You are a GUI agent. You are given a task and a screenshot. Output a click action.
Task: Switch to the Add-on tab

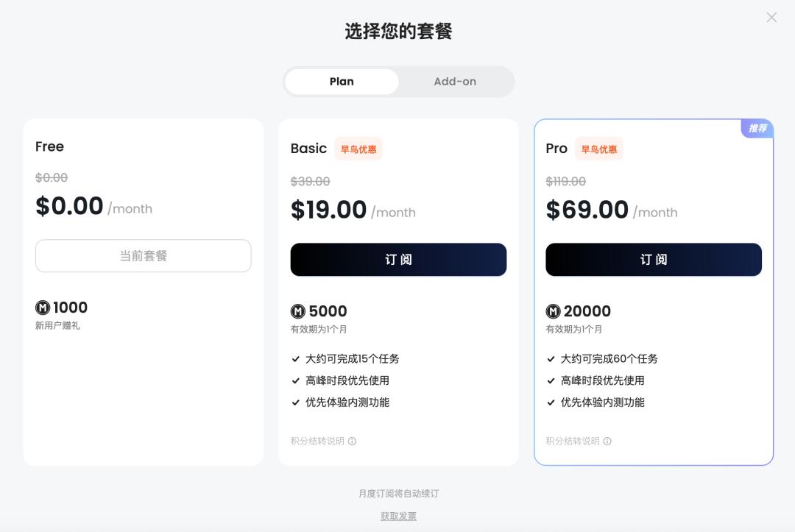coord(455,82)
